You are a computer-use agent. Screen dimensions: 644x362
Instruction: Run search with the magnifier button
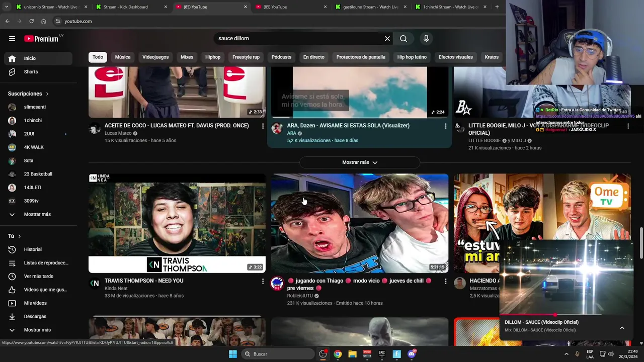pyautogui.click(x=404, y=38)
